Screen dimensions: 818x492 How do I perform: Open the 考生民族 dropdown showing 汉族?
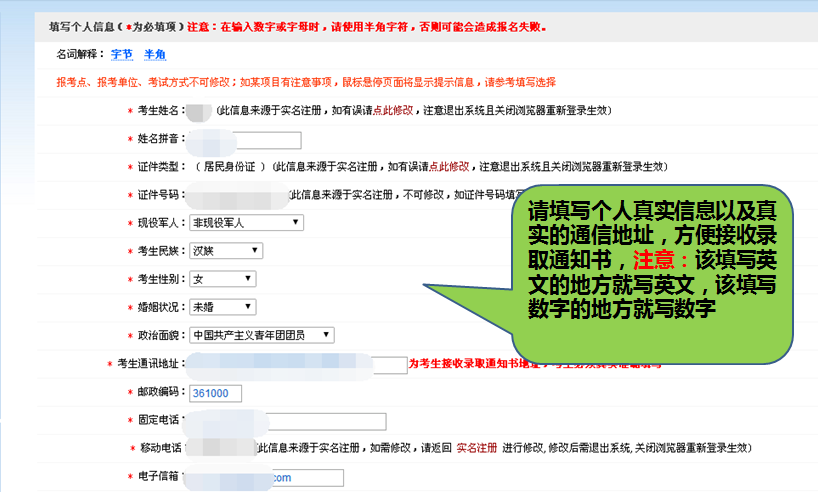(226, 251)
